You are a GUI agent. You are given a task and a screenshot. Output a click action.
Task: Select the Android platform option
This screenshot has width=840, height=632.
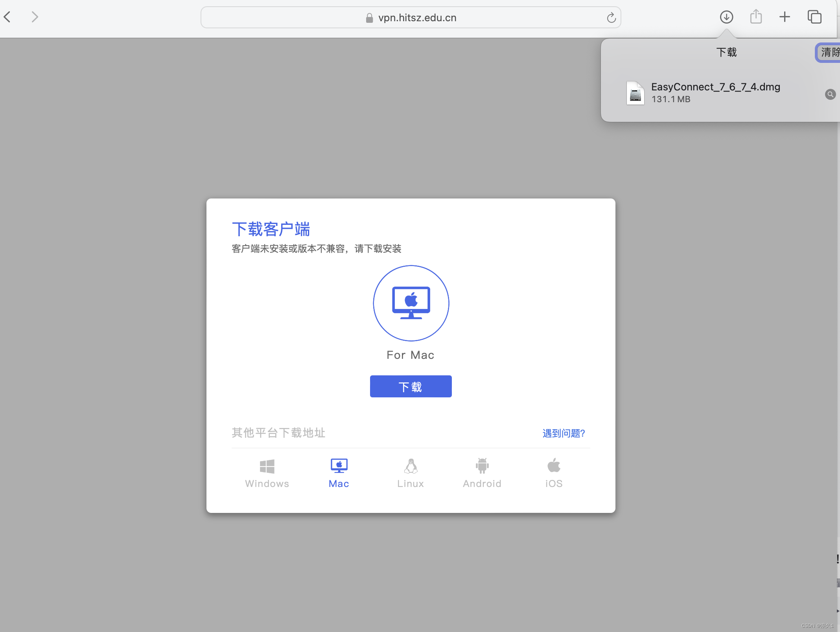point(482,473)
